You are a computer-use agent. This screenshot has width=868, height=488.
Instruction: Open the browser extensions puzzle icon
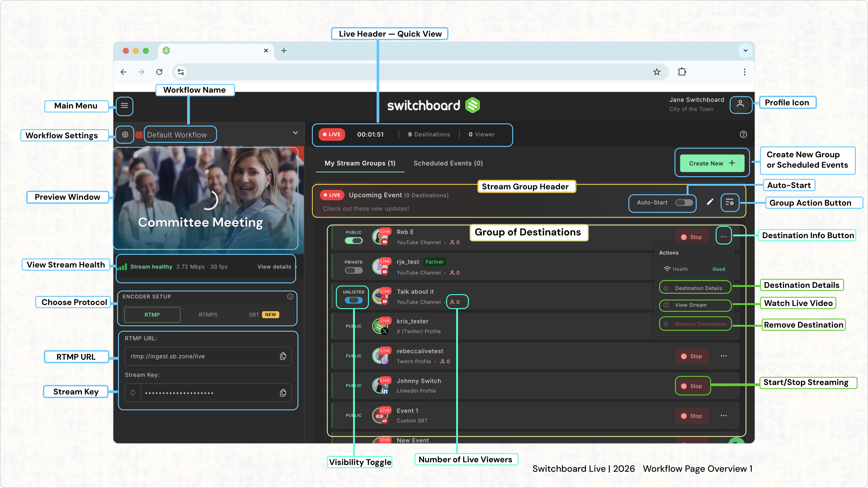(682, 72)
